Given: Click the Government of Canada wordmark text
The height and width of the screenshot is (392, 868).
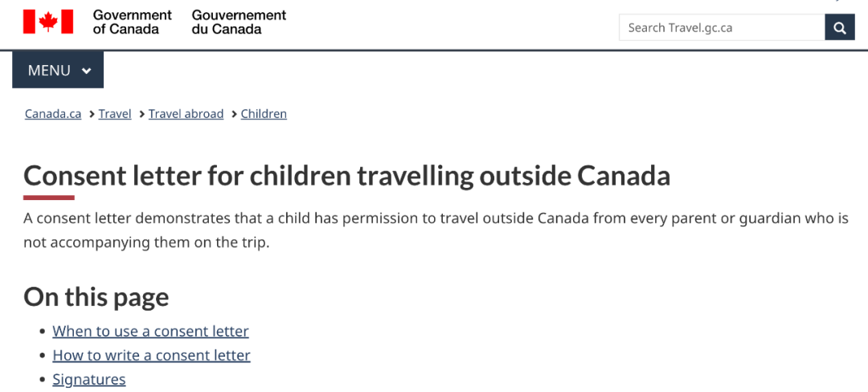Looking at the screenshot, I should click(133, 22).
